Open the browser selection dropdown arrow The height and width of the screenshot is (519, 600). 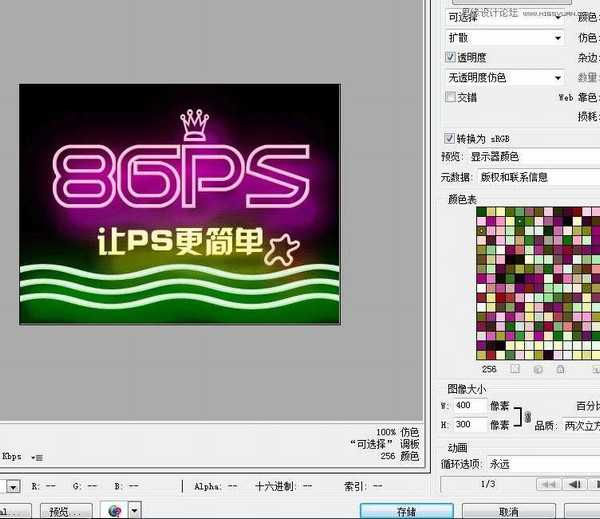click(x=134, y=510)
